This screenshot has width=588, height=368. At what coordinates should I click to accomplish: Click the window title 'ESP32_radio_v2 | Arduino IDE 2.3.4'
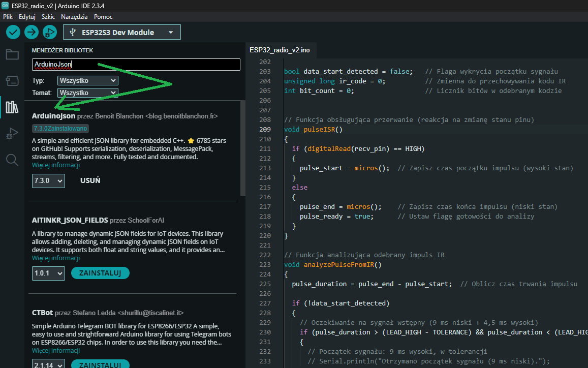pos(58,6)
